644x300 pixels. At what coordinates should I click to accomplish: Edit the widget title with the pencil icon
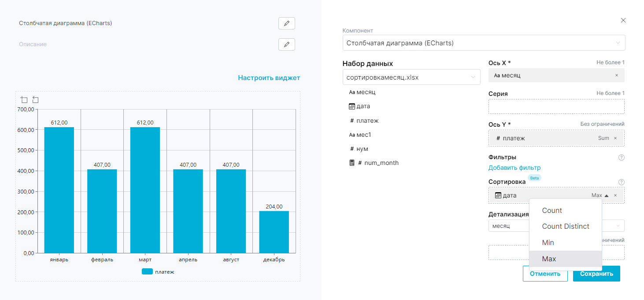pyautogui.click(x=287, y=23)
